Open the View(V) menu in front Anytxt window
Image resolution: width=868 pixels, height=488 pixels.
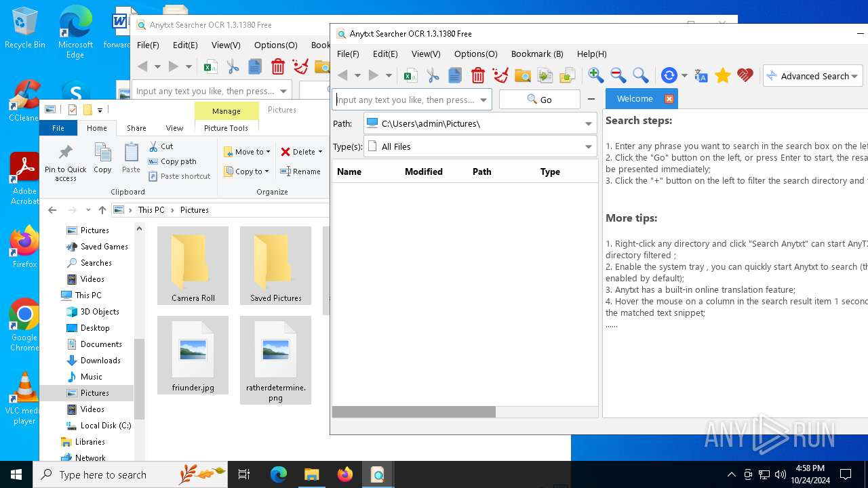[426, 54]
